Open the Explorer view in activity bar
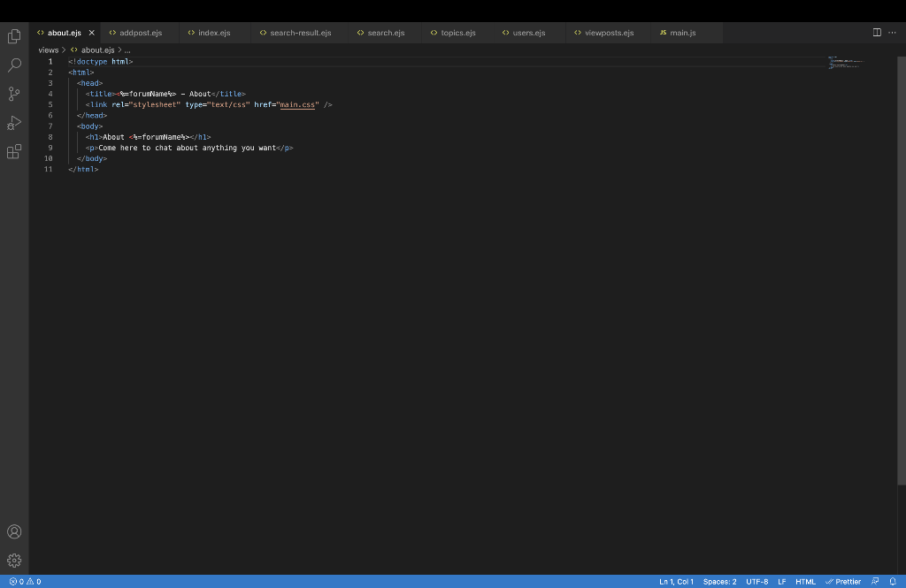This screenshot has height=588, width=906. click(14, 36)
